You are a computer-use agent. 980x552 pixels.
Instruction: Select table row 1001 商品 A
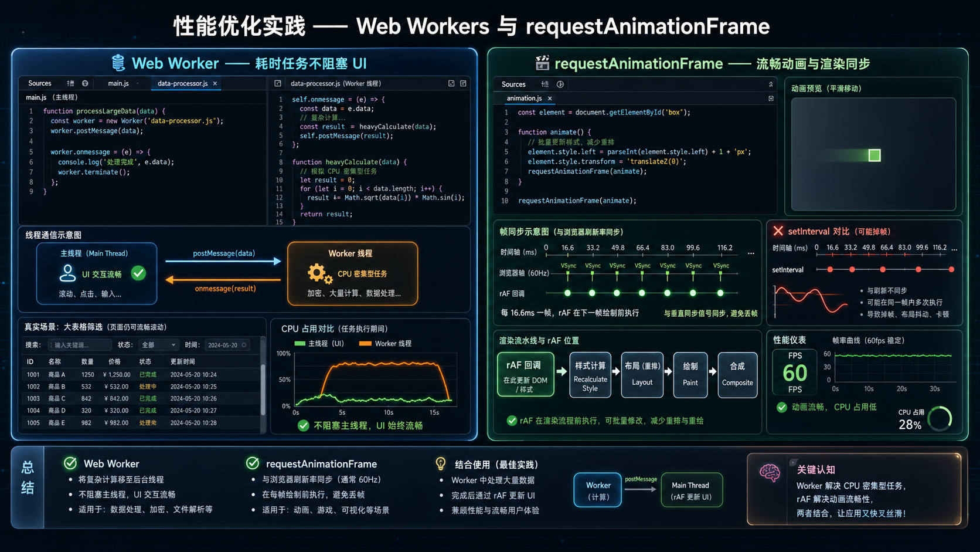click(141, 374)
